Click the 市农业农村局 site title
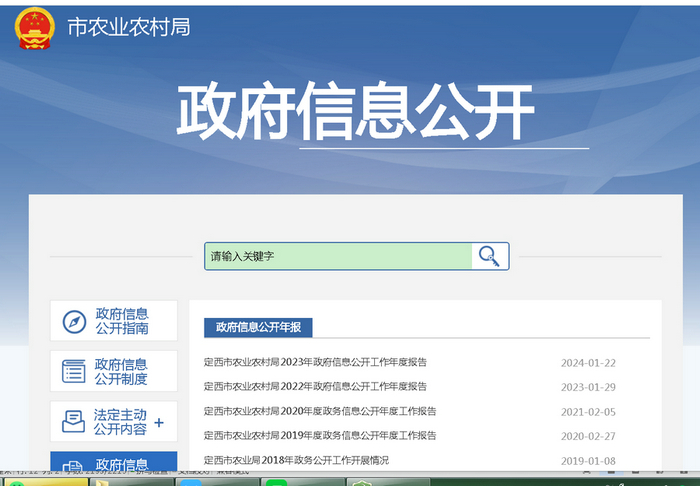 tap(128, 27)
